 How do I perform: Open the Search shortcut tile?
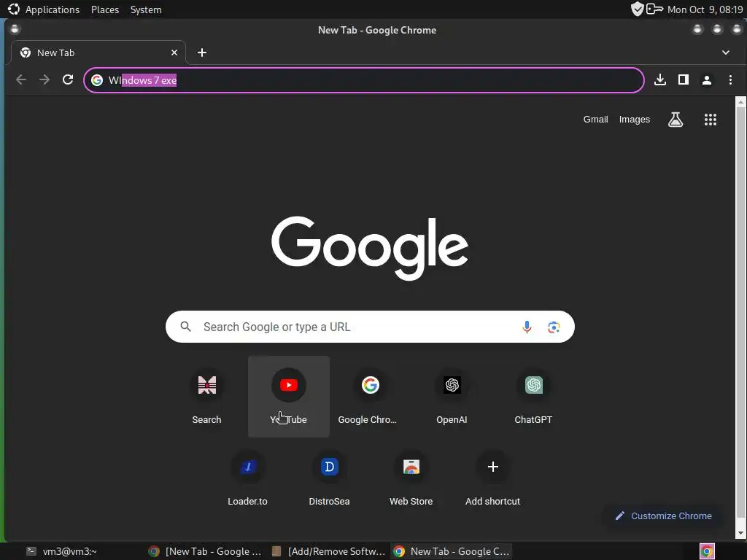pos(206,396)
